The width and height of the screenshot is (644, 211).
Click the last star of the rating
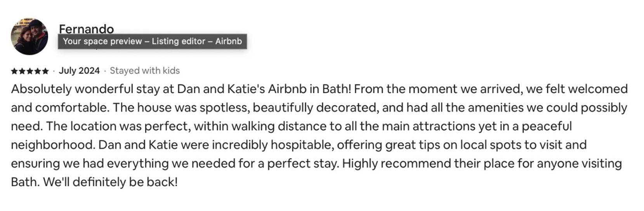(45, 71)
